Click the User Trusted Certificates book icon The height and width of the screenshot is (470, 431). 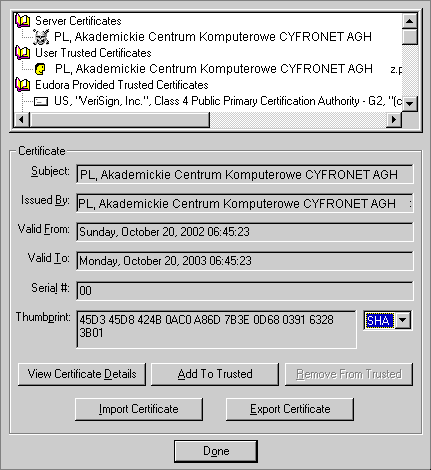click(23, 53)
